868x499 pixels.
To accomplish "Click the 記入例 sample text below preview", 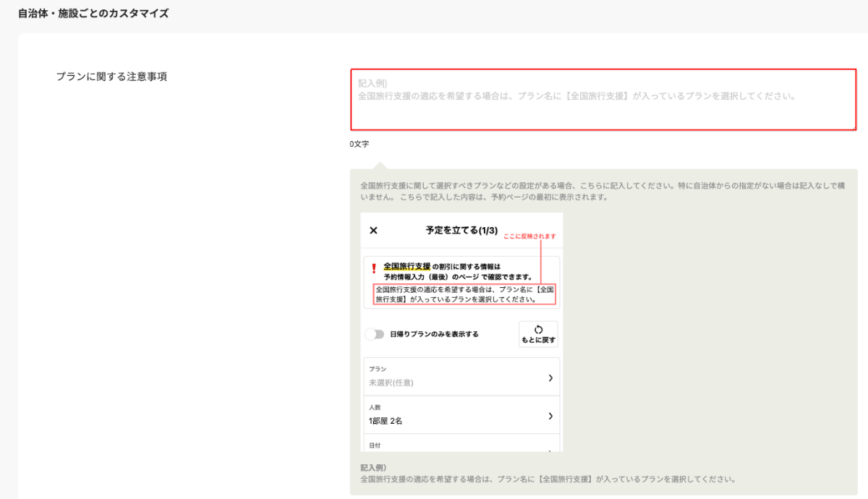I will pyautogui.click(x=548, y=479).
